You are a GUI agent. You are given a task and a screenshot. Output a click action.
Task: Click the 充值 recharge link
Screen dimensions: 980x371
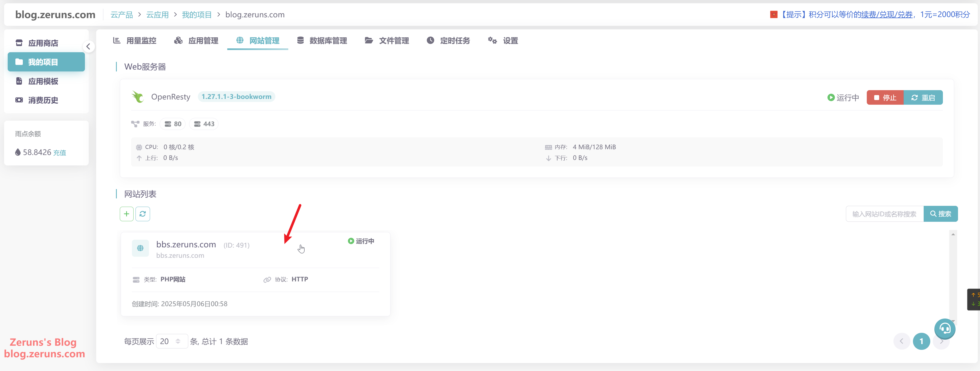(60, 153)
